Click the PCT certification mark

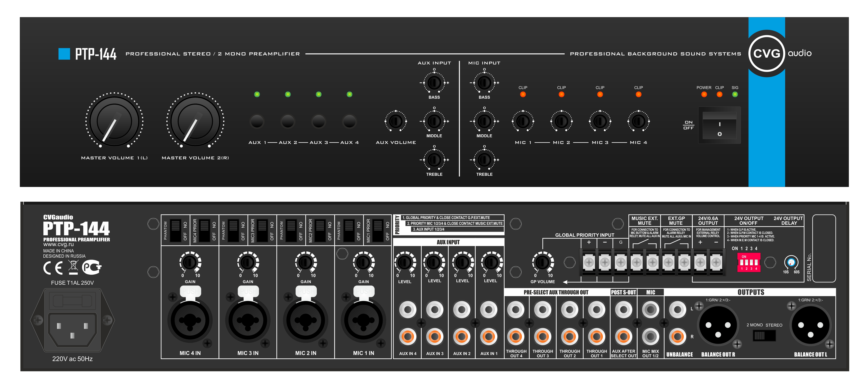[92, 267]
